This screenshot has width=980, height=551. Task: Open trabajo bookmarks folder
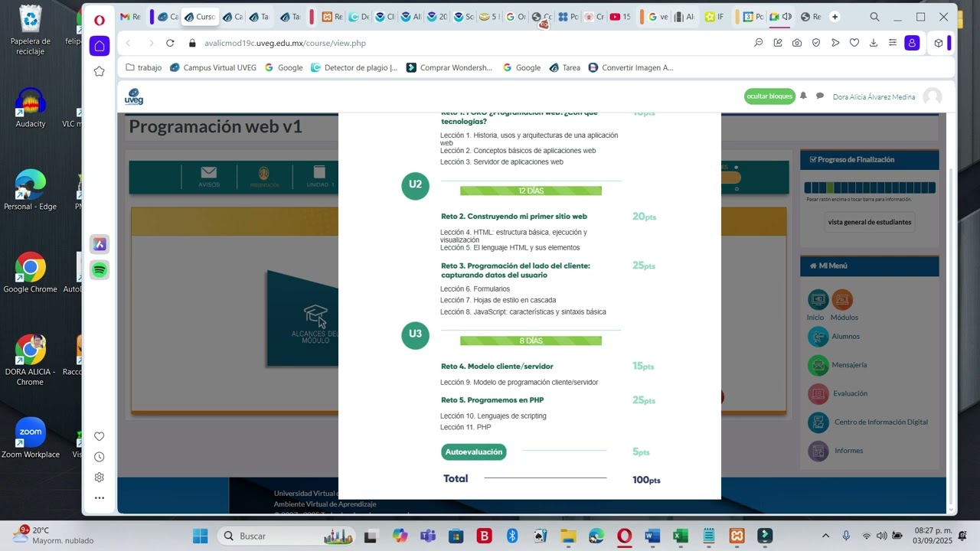tap(143, 67)
